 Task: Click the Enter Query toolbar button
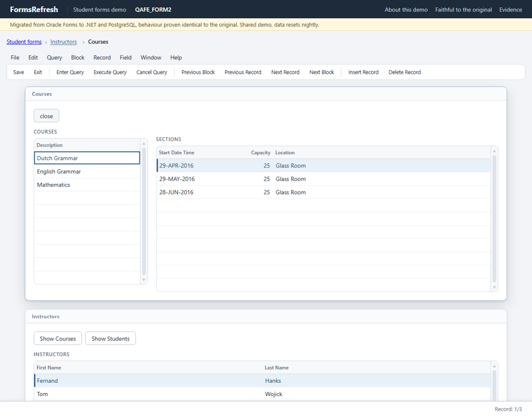click(x=70, y=73)
